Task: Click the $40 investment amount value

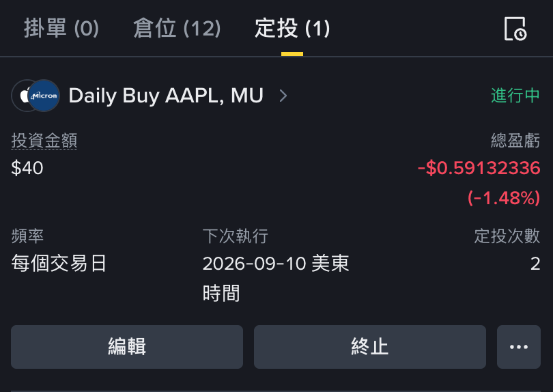Action: pyautogui.click(x=27, y=168)
